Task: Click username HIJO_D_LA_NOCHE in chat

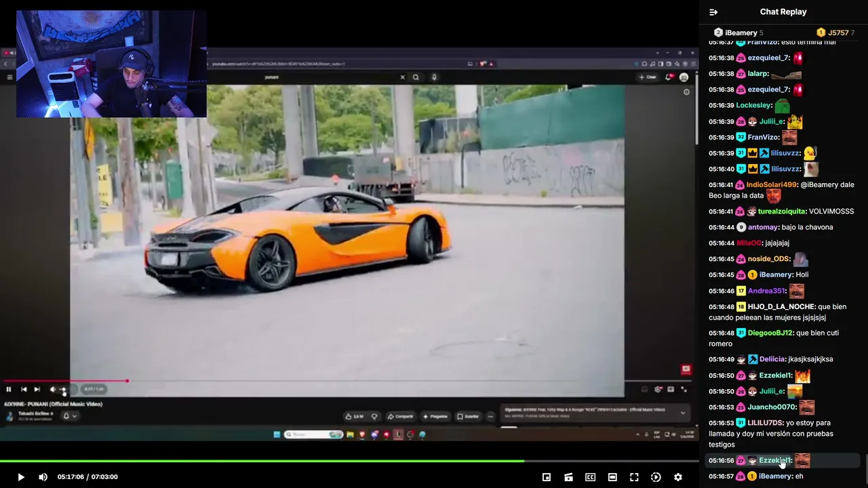Action: click(781, 306)
